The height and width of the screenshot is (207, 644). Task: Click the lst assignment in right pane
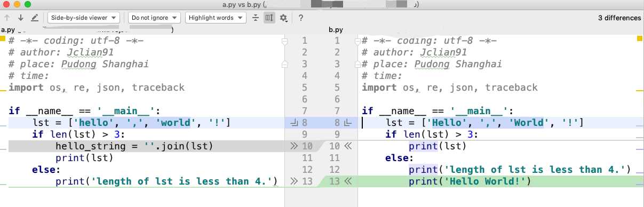pyautogui.click(x=484, y=123)
